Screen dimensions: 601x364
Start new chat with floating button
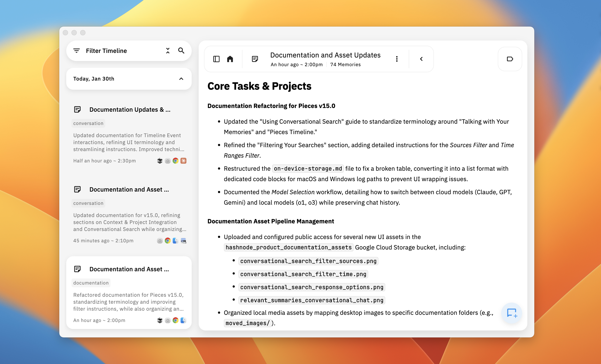511,313
